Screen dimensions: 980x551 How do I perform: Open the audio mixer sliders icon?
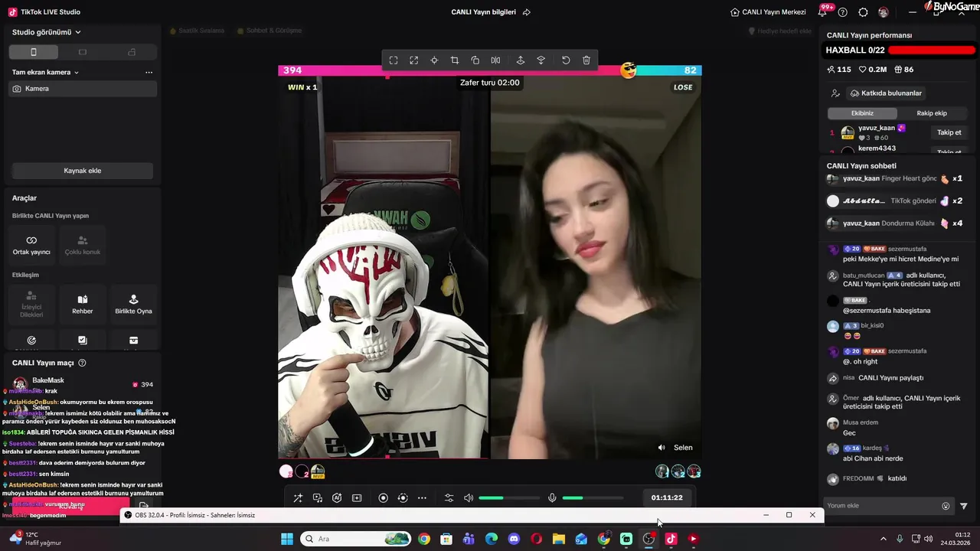pyautogui.click(x=449, y=498)
